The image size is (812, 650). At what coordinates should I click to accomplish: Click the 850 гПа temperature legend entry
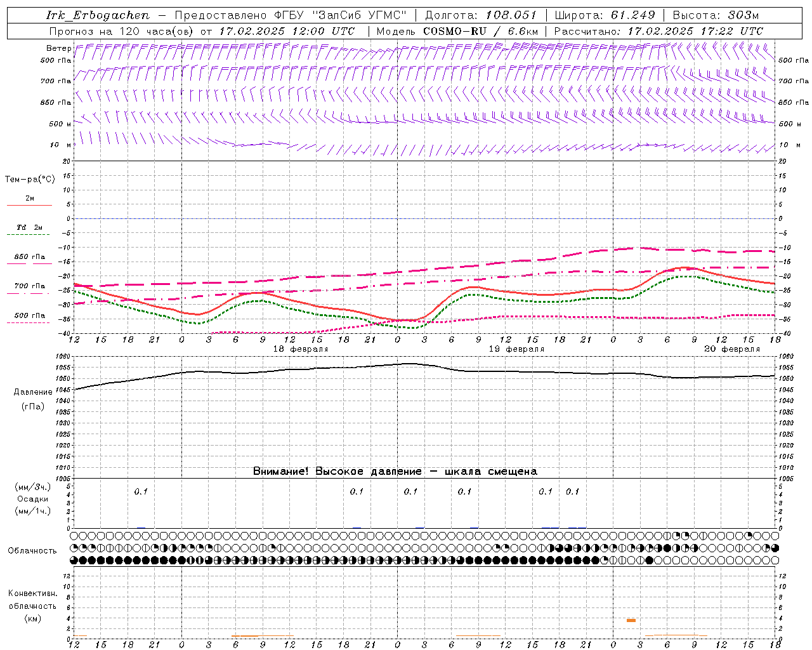30,256
